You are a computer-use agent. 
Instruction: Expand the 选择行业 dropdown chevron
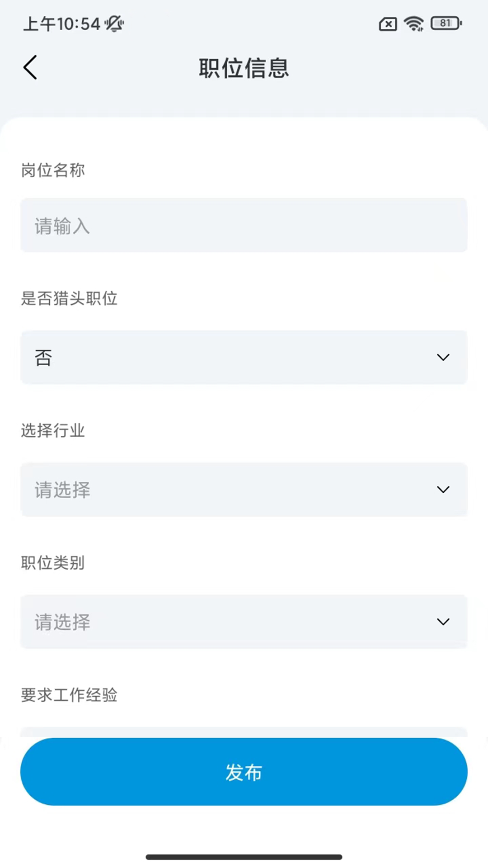coord(443,490)
